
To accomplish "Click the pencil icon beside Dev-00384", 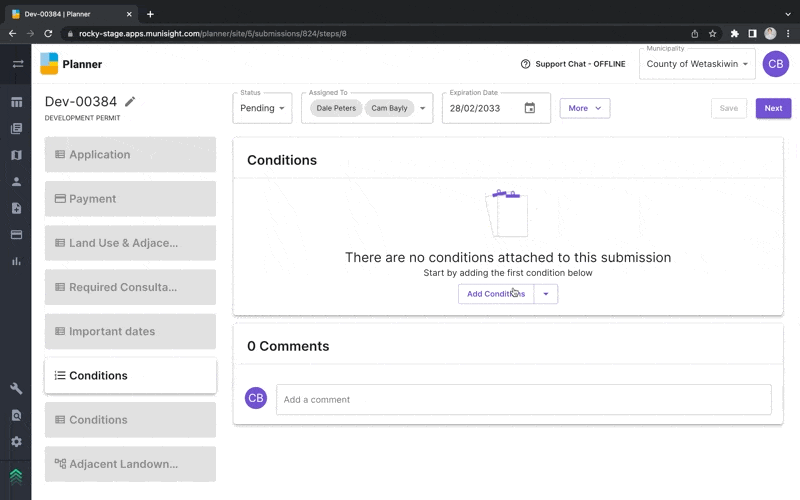I will [130, 102].
